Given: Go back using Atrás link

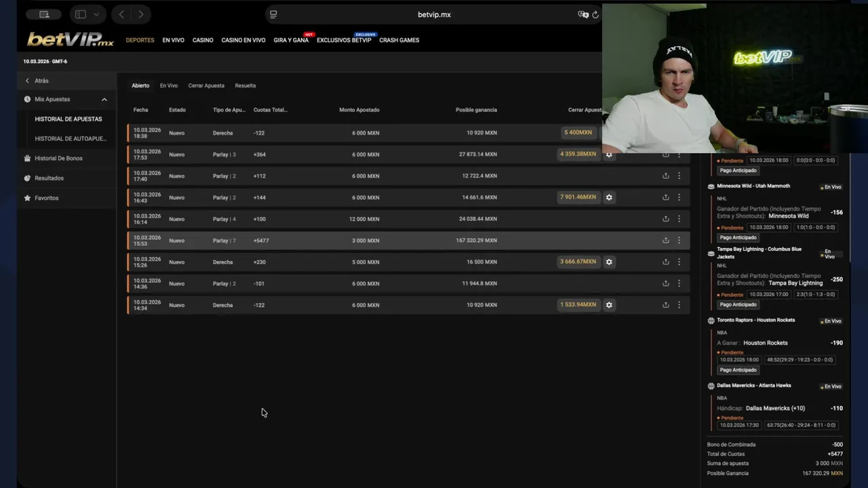Looking at the screenshot, I should (41, 81).
